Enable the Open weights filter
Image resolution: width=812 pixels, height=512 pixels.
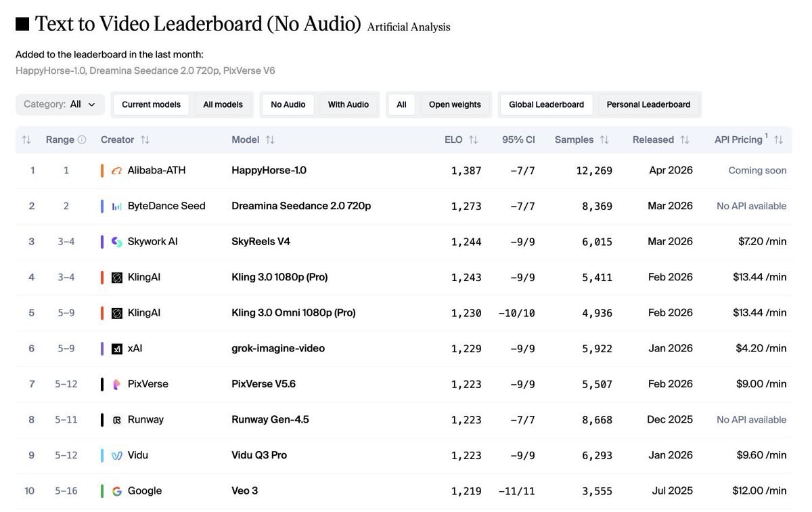click(455, 104)
